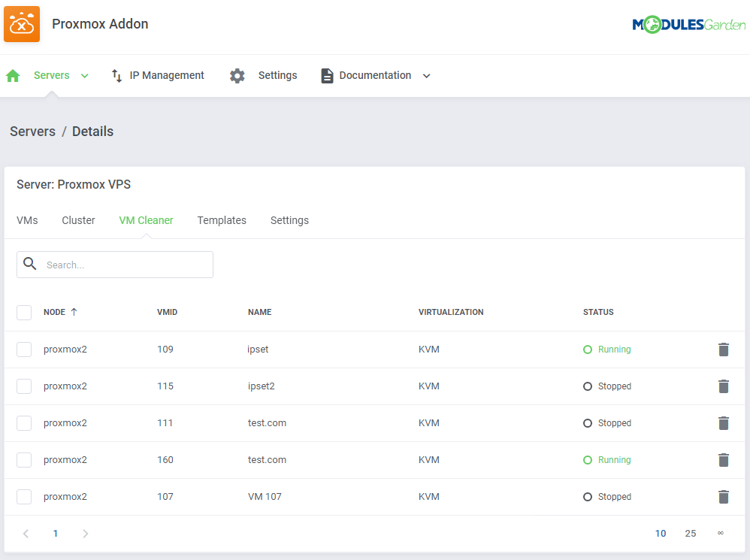
Task: Check the box for VMID 115 row
Action: pos(24,386)
